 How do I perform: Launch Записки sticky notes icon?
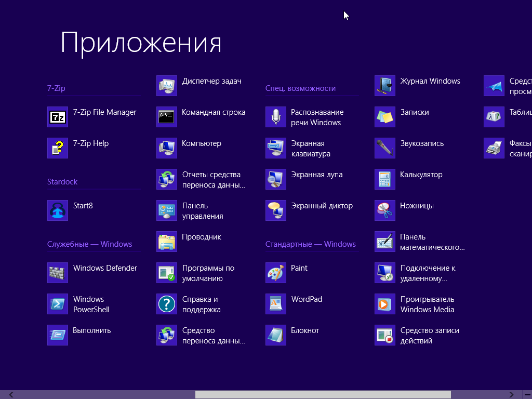(x=385, y=117)
